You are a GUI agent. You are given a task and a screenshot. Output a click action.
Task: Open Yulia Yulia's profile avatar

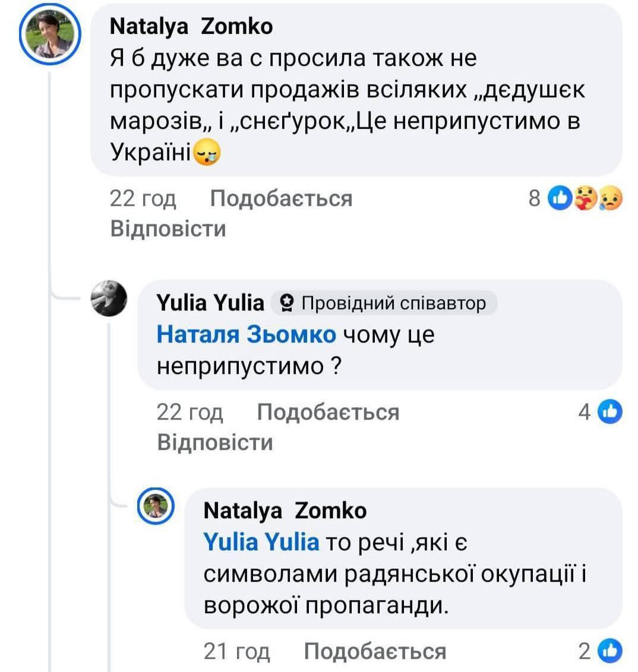click(109, 298)
